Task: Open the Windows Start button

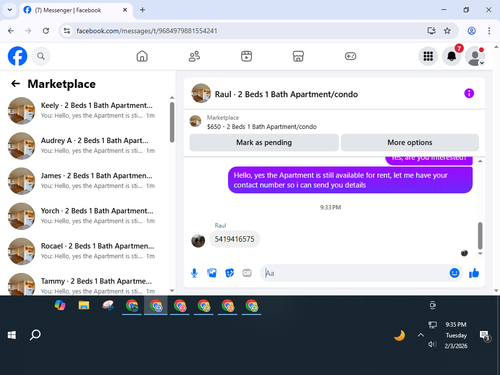Action: [12, 335]
